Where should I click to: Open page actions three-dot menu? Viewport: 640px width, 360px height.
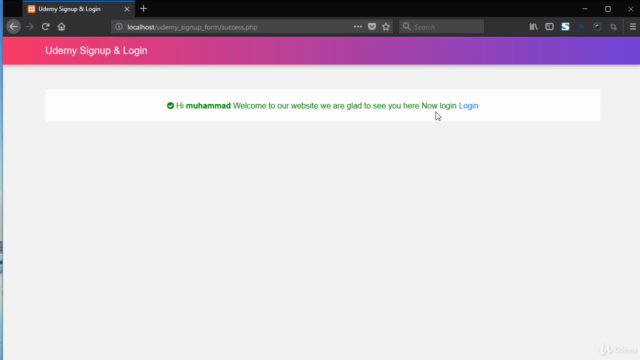coord(358,27)
